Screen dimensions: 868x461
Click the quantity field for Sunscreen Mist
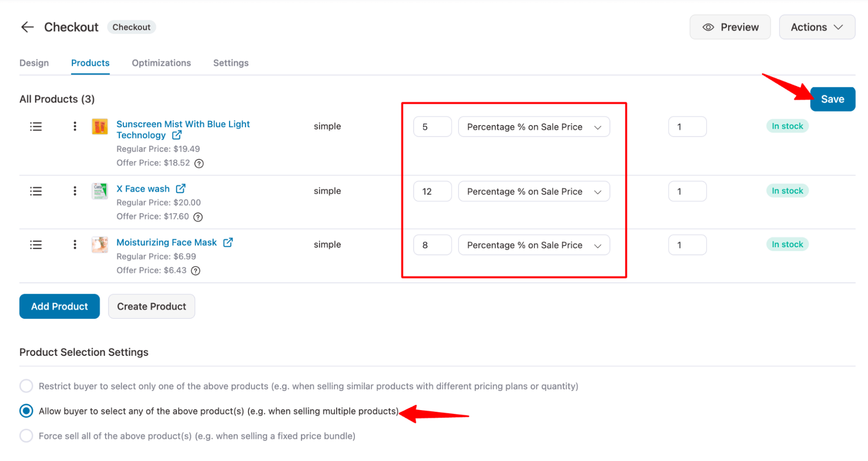687,126
